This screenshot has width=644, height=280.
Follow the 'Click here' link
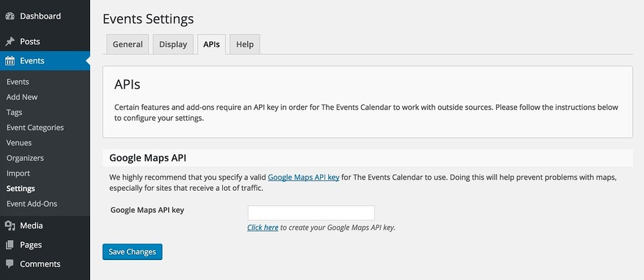(263, 227)
